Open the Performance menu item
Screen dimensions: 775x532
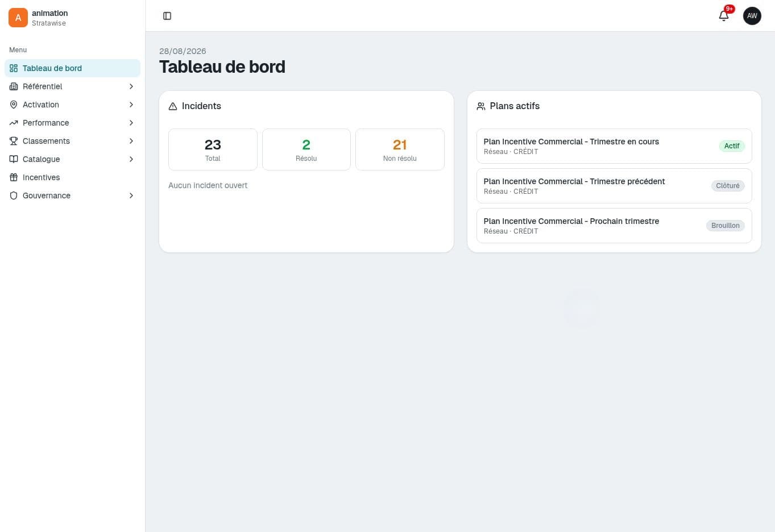click(72, 123)
